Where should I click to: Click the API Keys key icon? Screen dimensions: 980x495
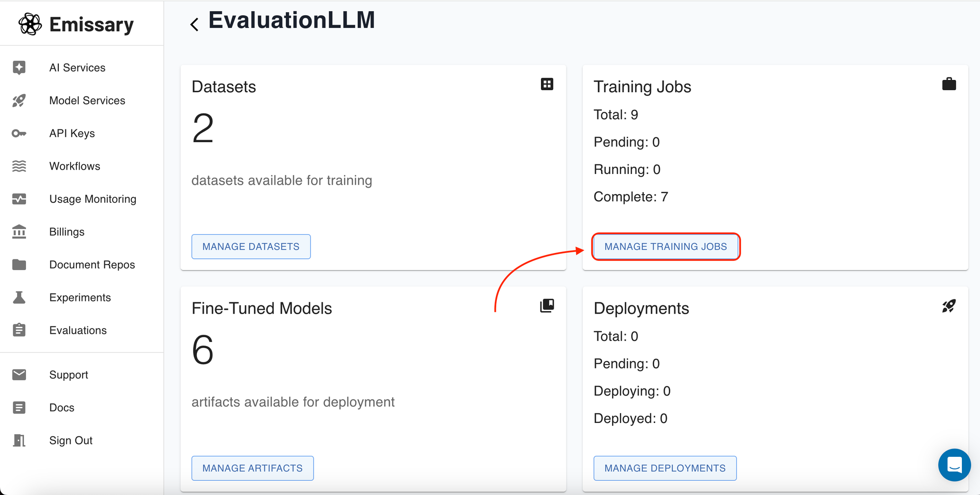(x=19, y=133)
